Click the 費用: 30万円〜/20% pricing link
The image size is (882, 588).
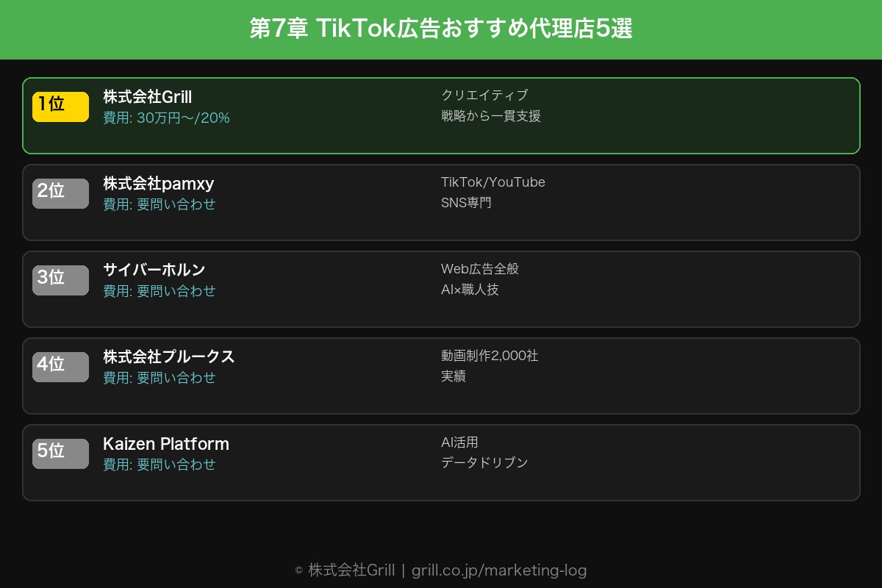pos(167,118)
